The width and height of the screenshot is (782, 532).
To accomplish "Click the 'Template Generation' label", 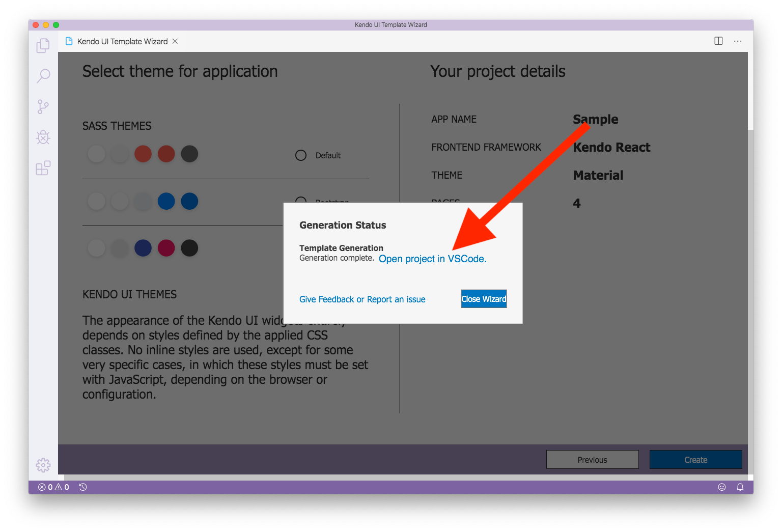I will (x=341, y=248).
